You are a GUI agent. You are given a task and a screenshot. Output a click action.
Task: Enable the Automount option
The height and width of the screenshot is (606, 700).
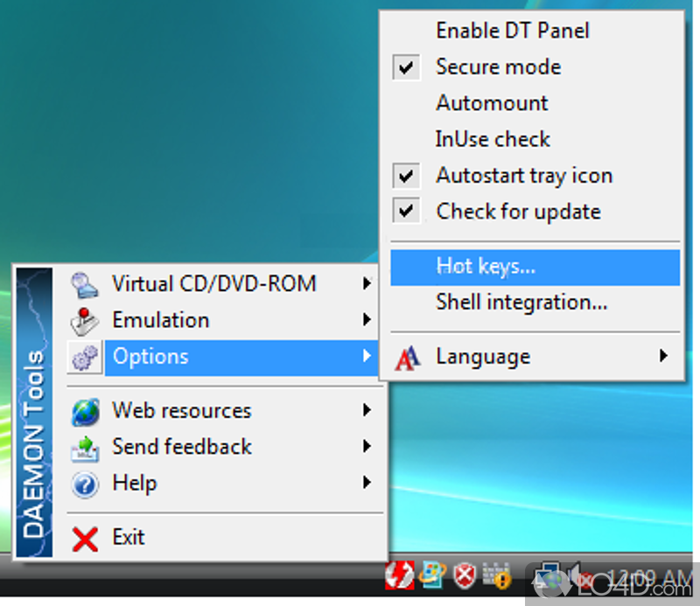pyautogui.click(x=535, y=103)
